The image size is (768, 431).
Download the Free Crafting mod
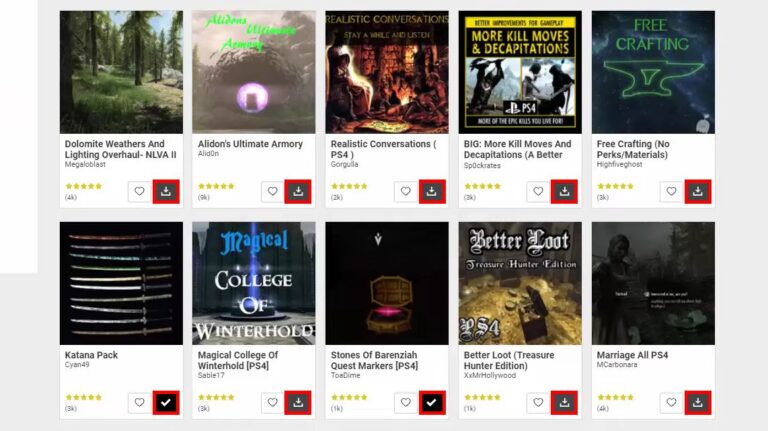697,192
